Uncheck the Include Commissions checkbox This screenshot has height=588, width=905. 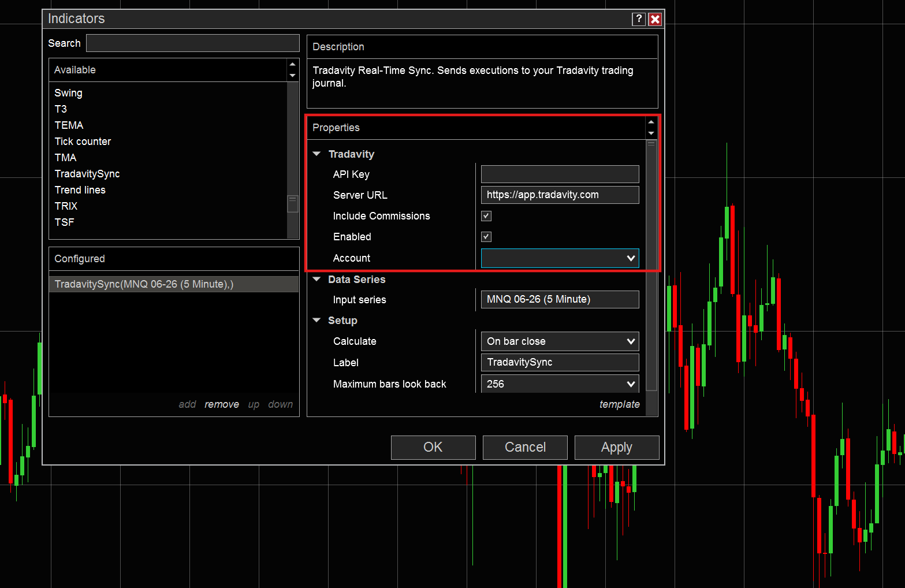coord(486,215)
